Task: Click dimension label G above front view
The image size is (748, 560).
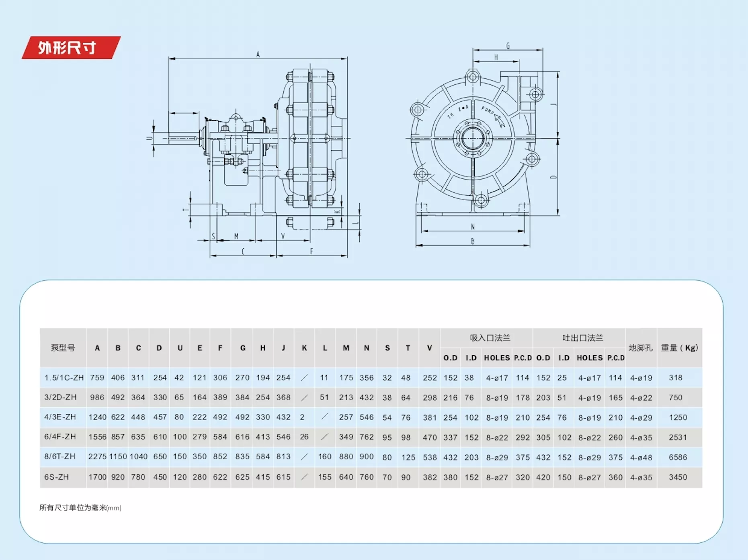Action: click(508, 46)
